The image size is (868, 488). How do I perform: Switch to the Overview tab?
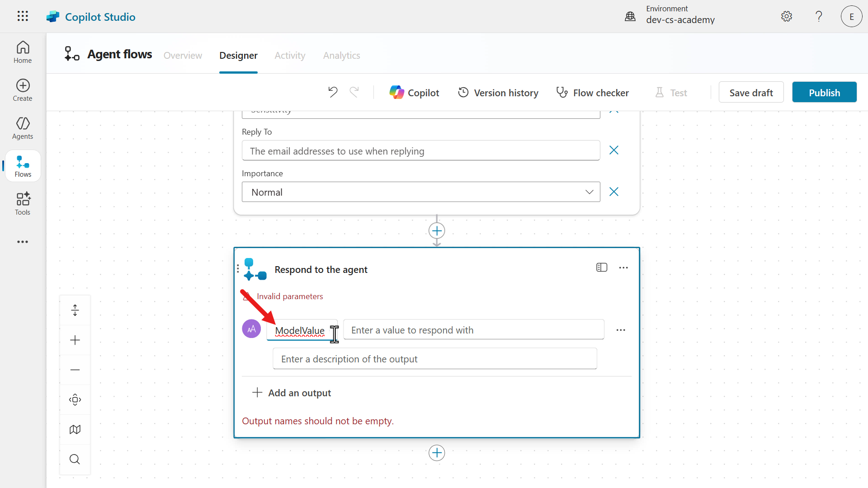[183, 55]
